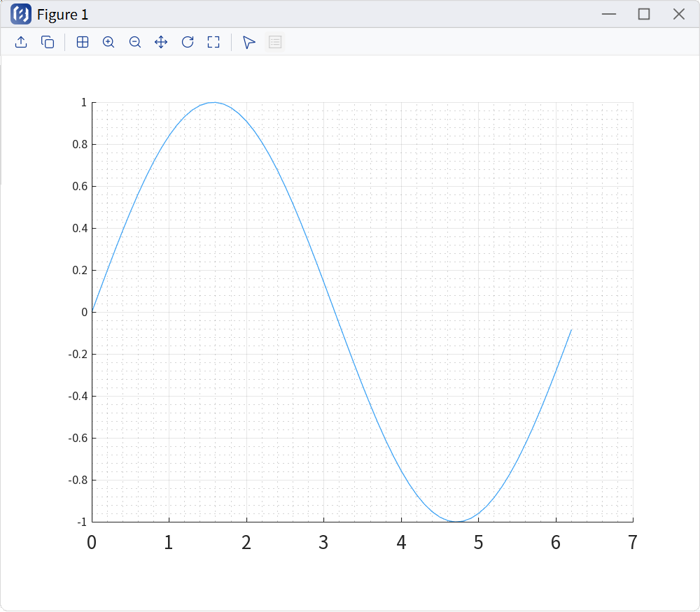The width and height of the screenshot is (700, 612).
Task: Click the y-axis label -0.2
Action: click(78, 354)
